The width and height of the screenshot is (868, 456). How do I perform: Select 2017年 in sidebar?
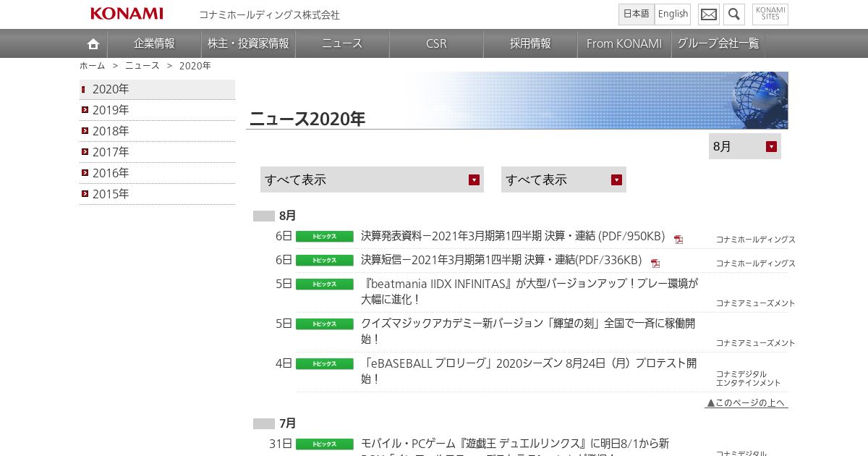(157, 152)
